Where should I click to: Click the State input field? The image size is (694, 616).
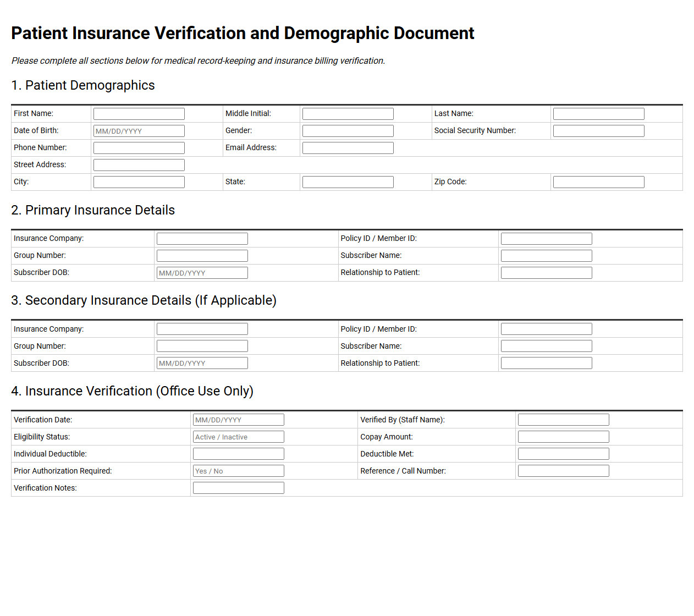pyautogui.click(x=348, y=182)
